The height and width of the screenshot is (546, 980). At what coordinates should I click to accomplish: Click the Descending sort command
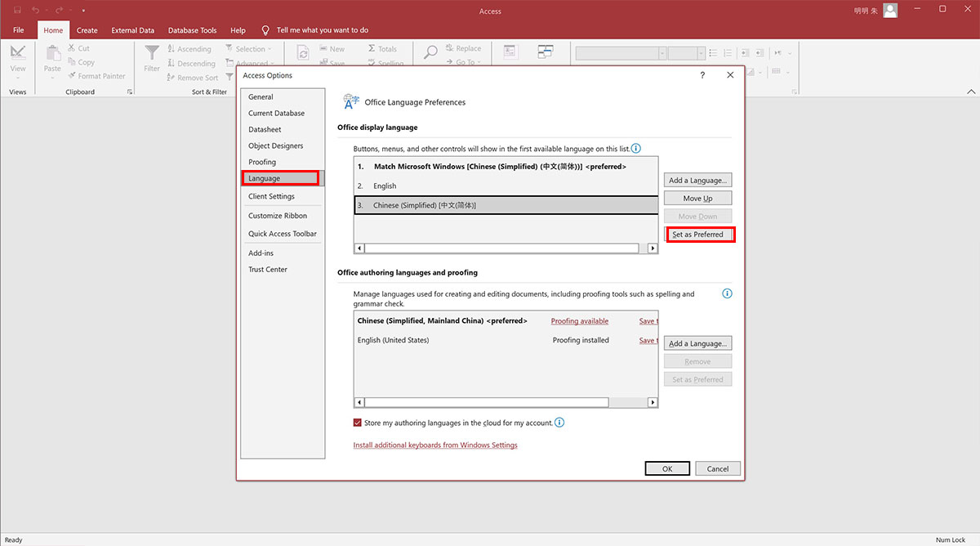click(x=191, y=63)
